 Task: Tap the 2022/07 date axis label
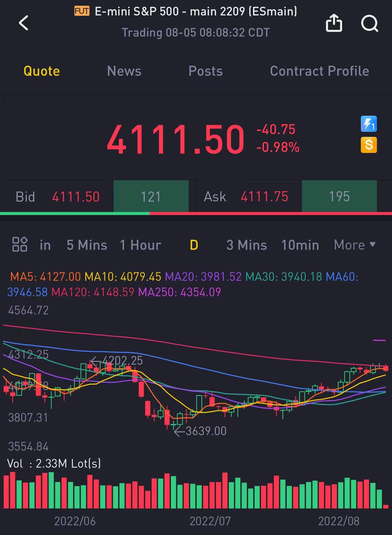tap(210, 521)
